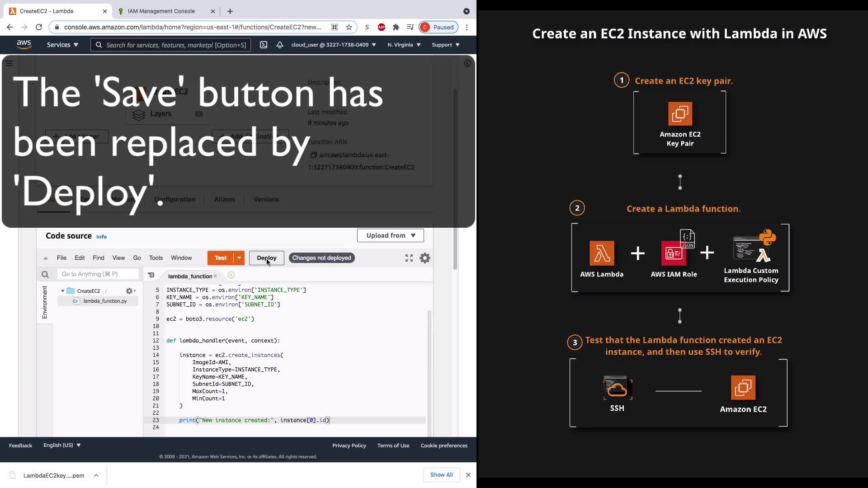This screenshot has height=488, width=868.
Task: Open the Test button dropdown arrow
Action: 239,258
